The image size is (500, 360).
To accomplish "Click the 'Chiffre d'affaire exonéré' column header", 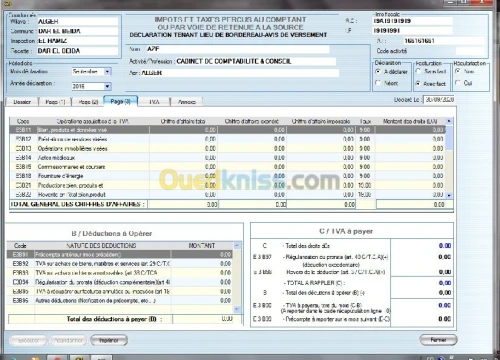I will (252, 121).
